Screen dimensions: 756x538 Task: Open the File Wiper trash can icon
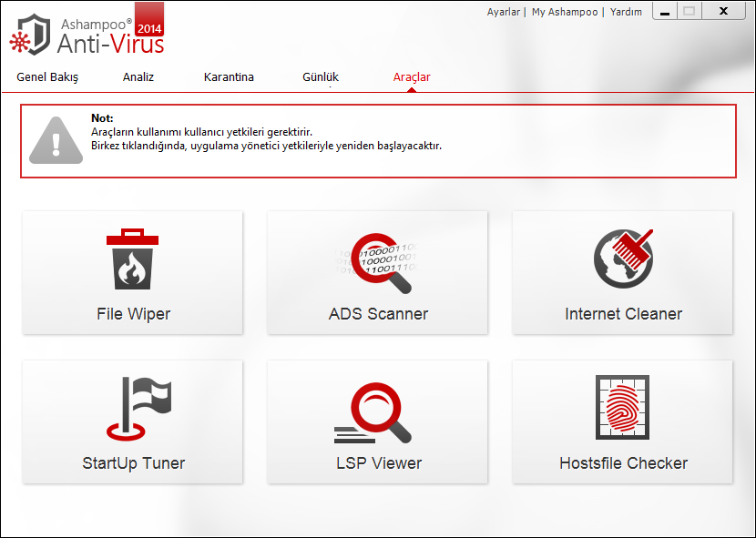133,259
